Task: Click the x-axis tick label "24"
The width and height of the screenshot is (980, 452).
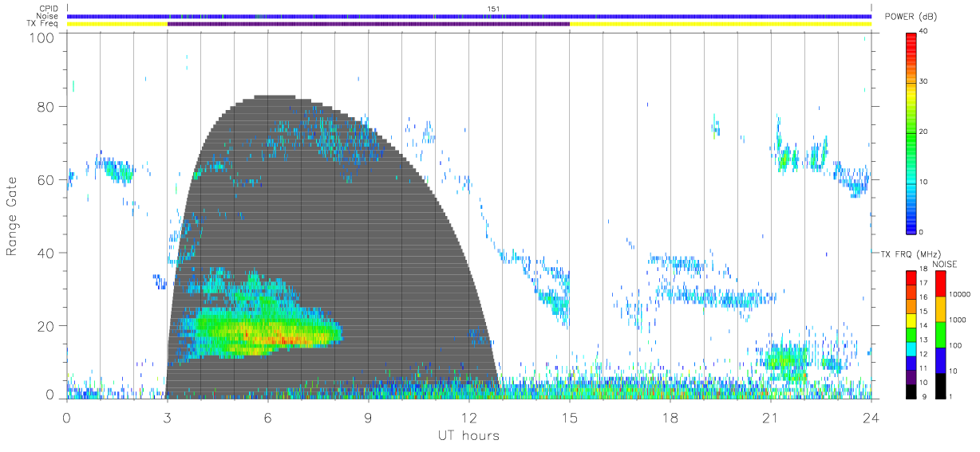Action: click(x=871, y=418)
